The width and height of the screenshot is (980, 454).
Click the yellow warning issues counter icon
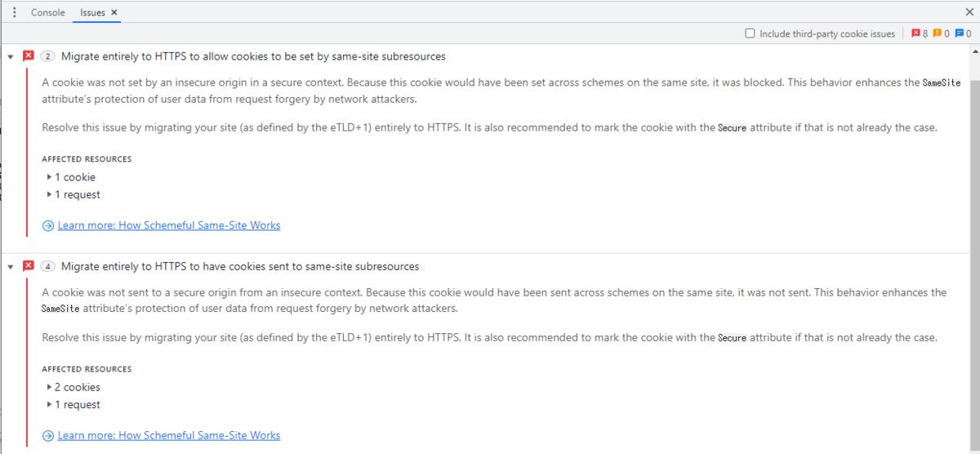[937, 34]
